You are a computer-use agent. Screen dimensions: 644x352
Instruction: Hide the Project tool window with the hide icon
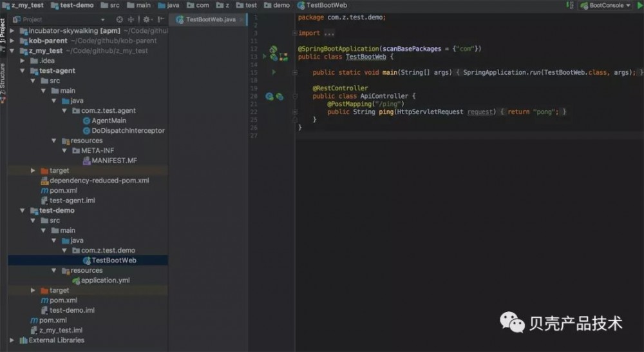tap(160, 19)
